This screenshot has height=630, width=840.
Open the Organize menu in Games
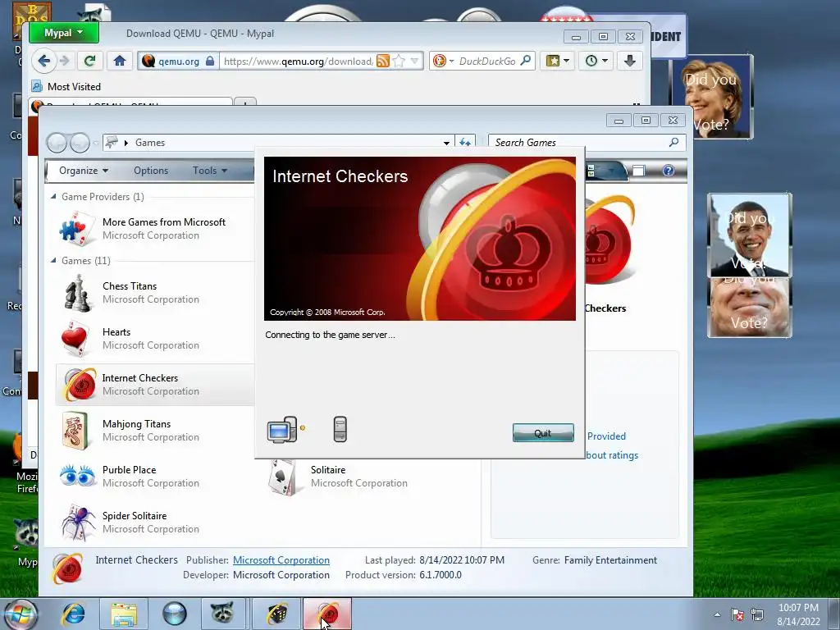coord(83,171)
